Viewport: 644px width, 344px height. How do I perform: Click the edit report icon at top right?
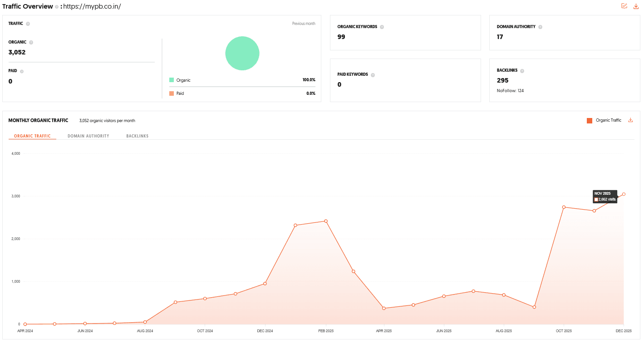624,6
